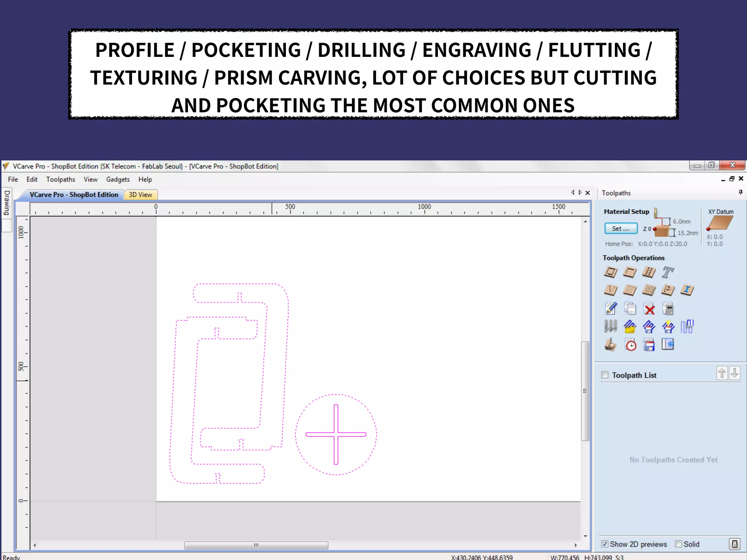747x560 pixels.
Task: Choose the Drilling toolpath icon
Action: [x=649, y=272]
